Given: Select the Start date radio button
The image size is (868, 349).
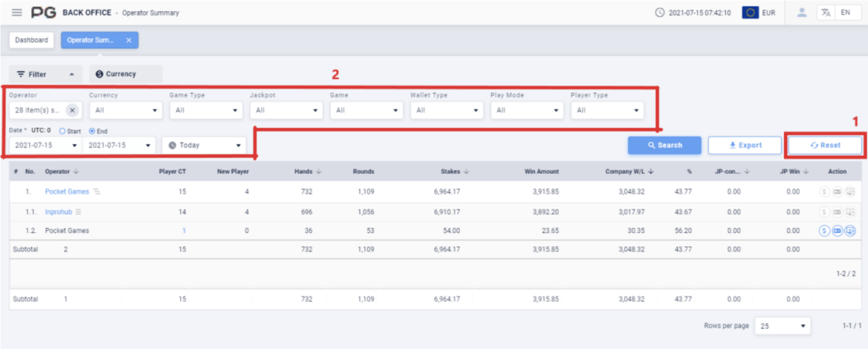Looking at the screenshot, I should coord(62,131).
